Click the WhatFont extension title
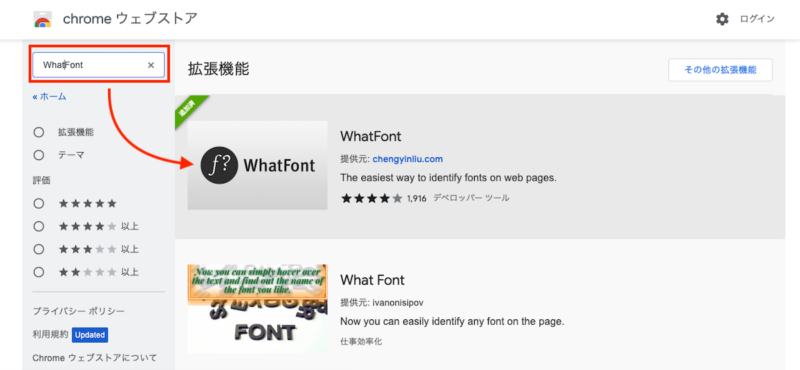Image resolution: width=800 pixels, height=370 pixels. coord(370,136)
